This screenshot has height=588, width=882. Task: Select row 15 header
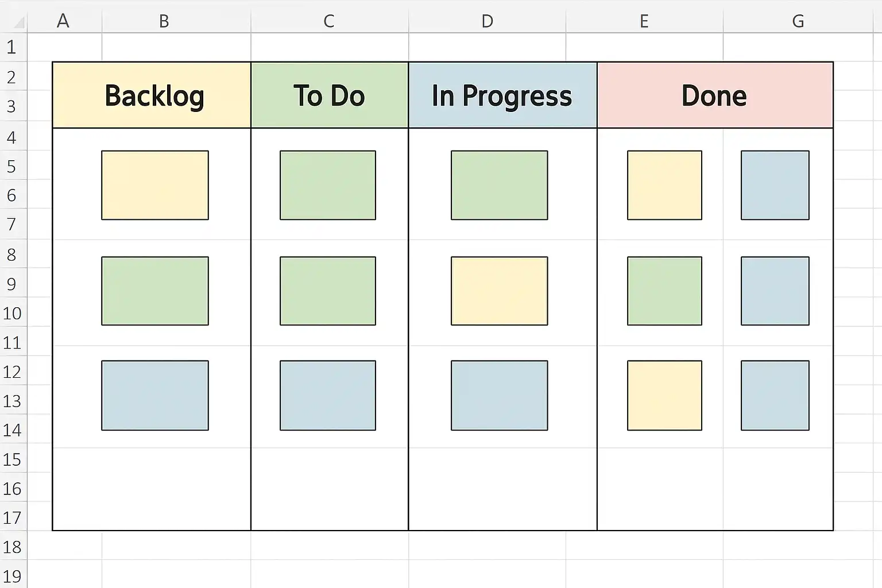coord(12,460)
